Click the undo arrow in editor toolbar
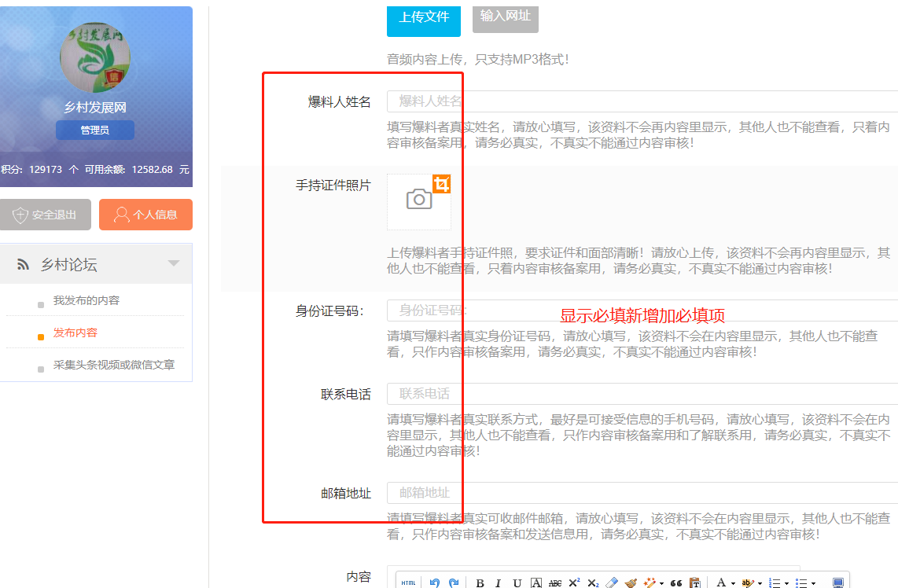898x588 pixels. [x=435, y=582]
